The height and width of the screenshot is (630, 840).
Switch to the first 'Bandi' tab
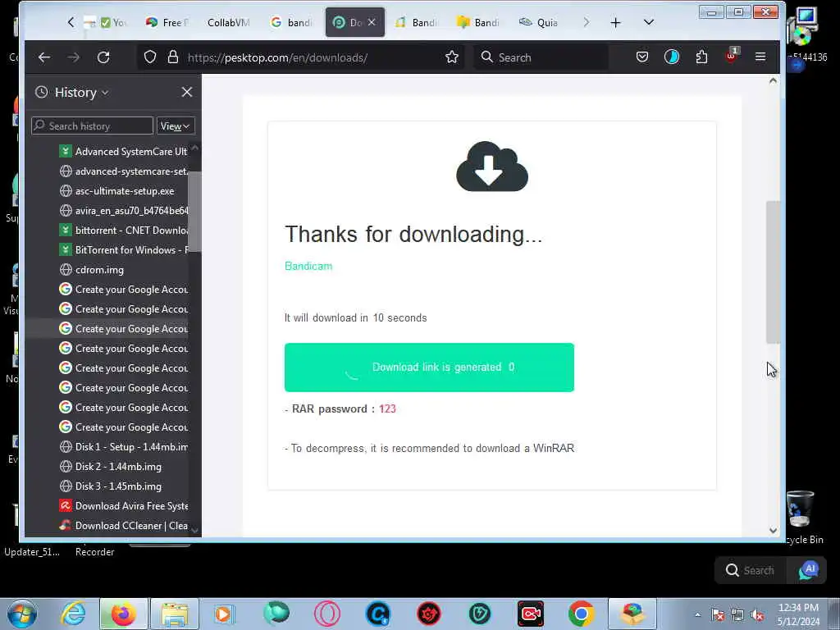(417, 22)
